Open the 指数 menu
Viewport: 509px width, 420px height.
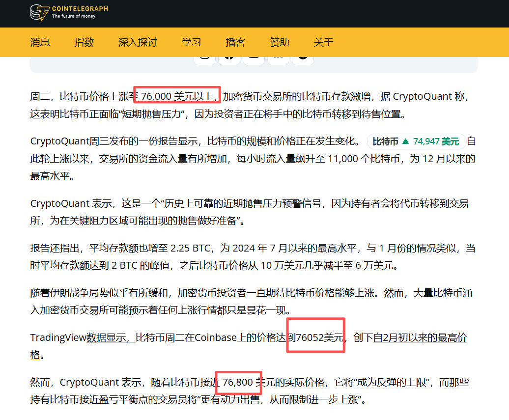click(x=84, y=42)
